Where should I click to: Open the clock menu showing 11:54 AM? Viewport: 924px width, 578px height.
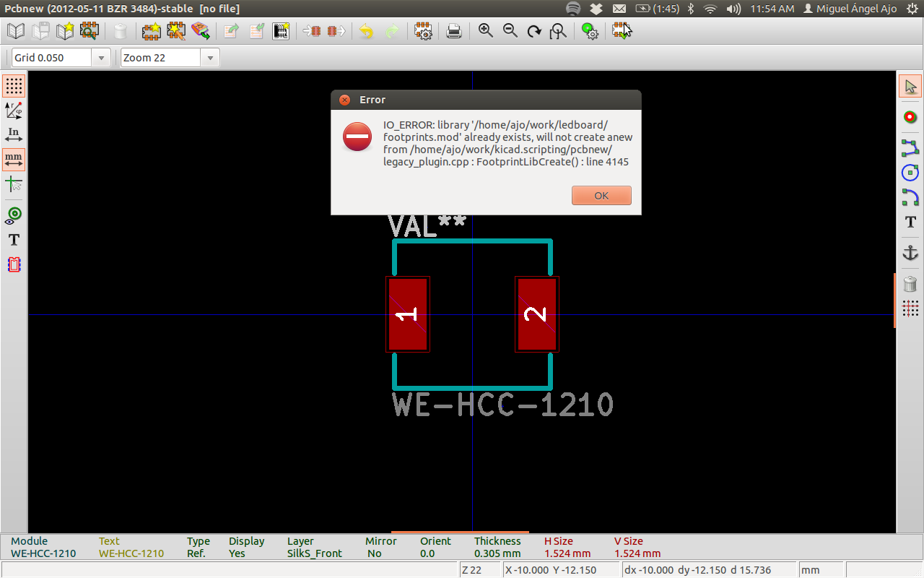[x=772, y=9]
